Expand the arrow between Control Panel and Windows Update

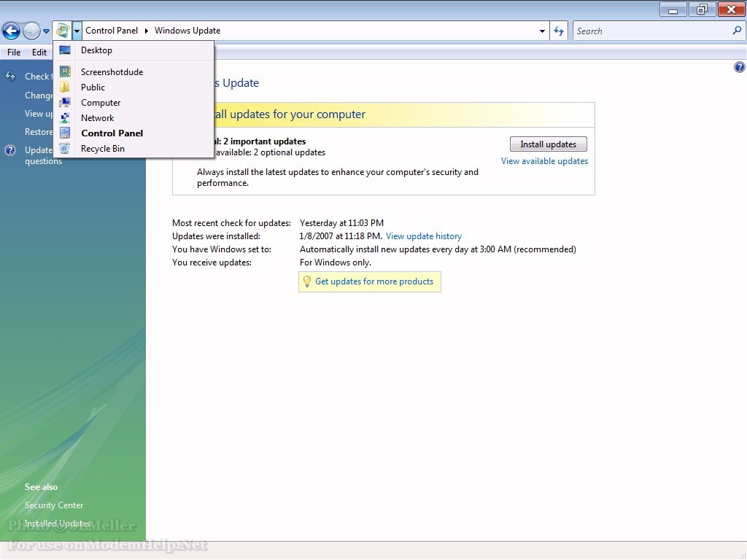tap(146, 31)
